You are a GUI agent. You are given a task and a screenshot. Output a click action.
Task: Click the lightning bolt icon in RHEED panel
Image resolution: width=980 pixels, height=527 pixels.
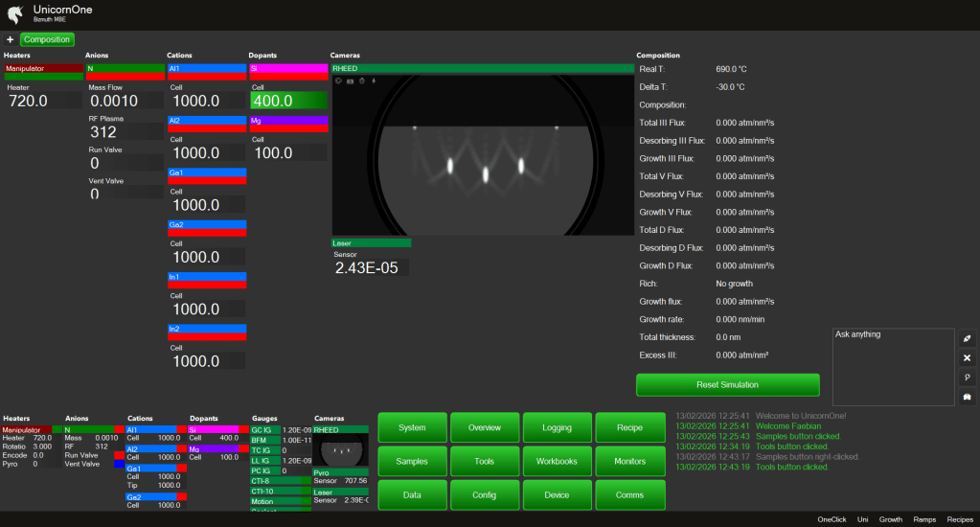[374, 81]
